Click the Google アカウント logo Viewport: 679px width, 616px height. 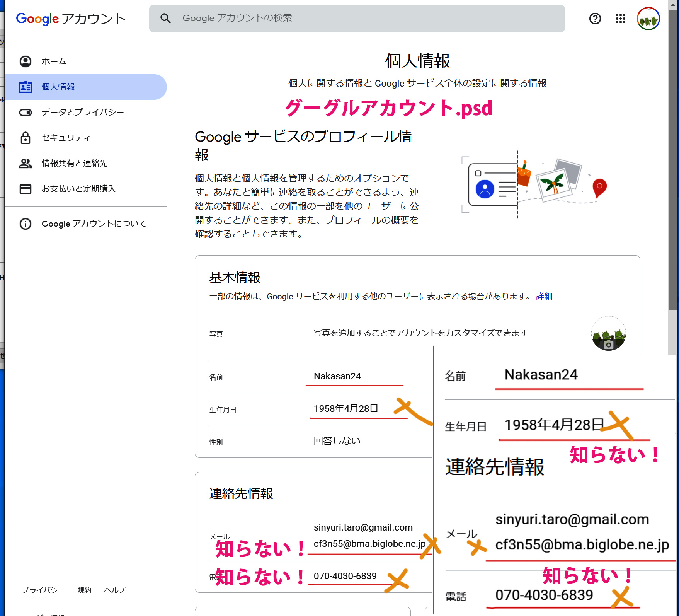click(71, 19)
